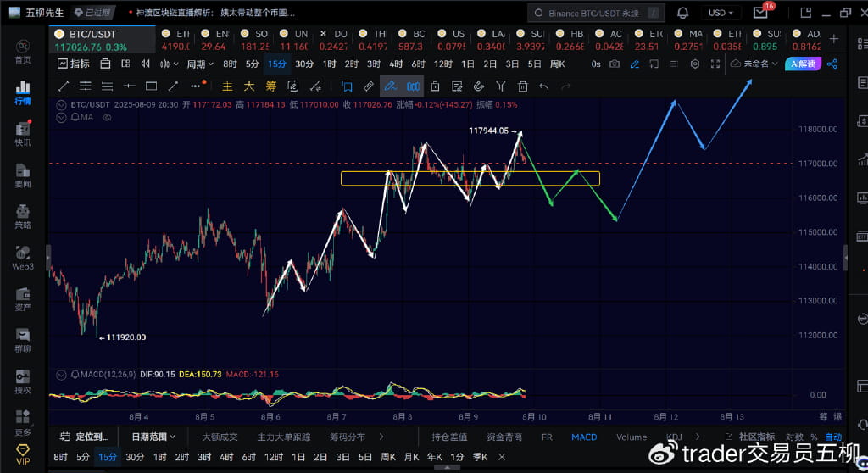Click the 筹 yellow indicator button
868x473 pixels.
coord(270,86)
